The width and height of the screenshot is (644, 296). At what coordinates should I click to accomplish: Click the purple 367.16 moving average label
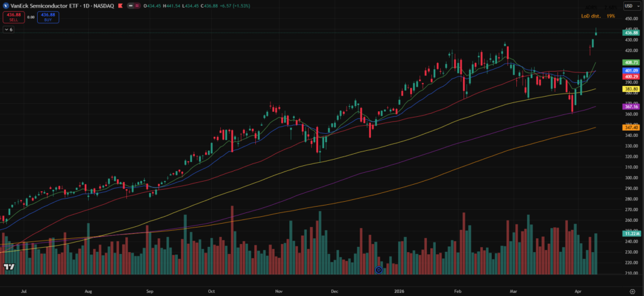[x=630, y=107]
